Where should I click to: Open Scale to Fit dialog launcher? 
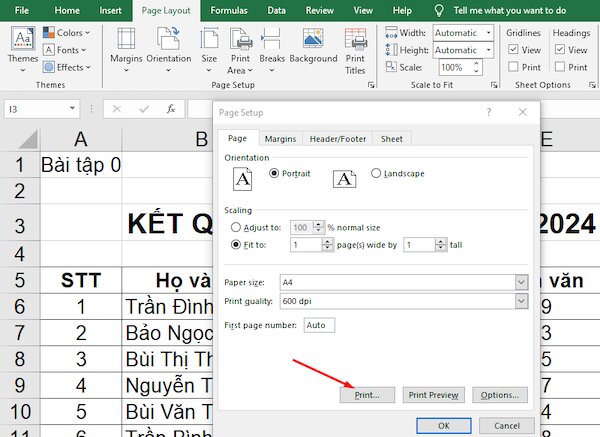click(494, 85)
